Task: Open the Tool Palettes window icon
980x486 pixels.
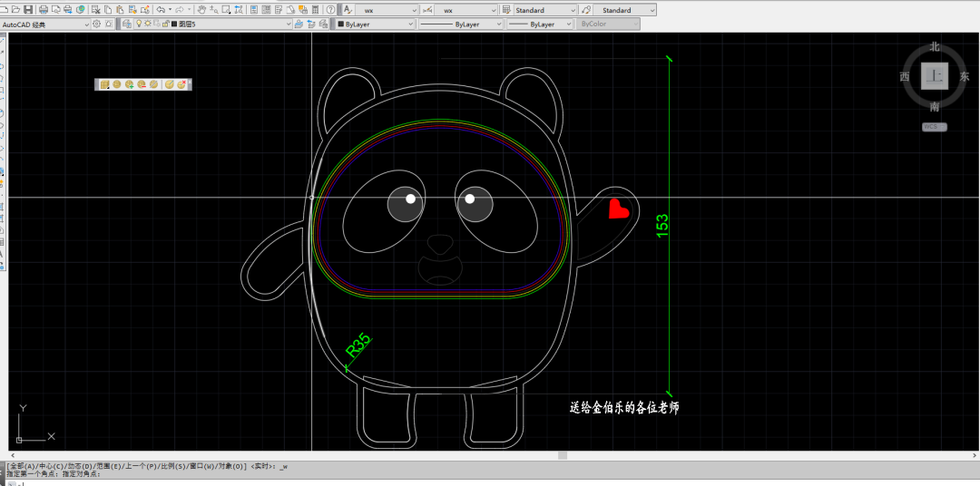Action: (x=279, y=9)
